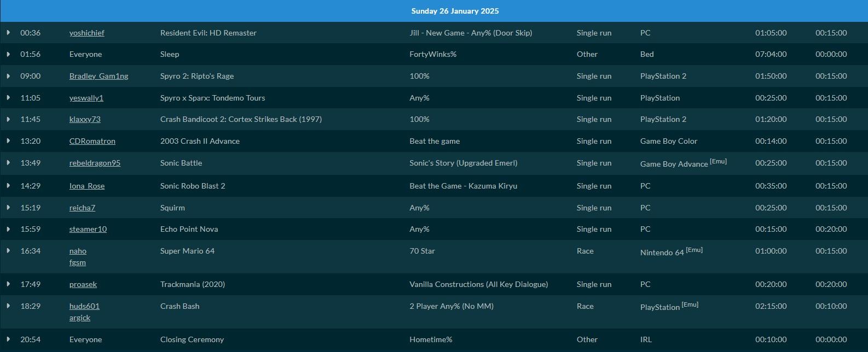Image resolution: width=868 pixels, height=352 pixels.
Task: Select the Sonic Robo Blast 2 title
Action: tap(193, 186)
